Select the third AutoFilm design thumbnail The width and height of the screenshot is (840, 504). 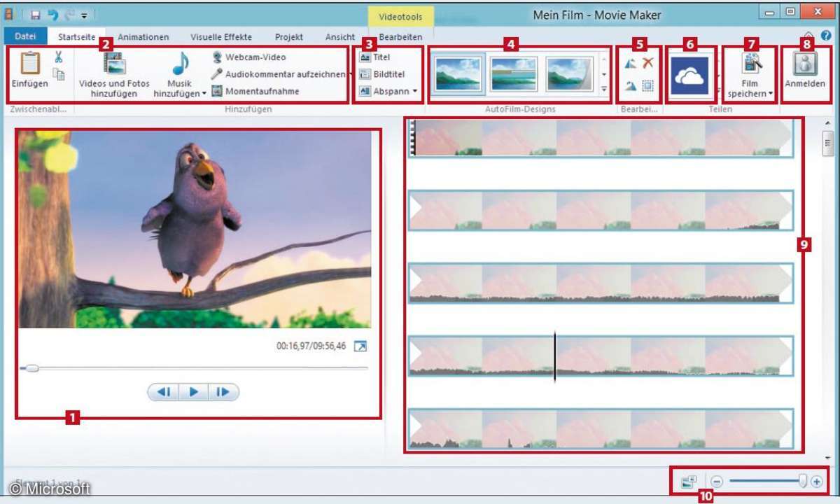point(570,74)
